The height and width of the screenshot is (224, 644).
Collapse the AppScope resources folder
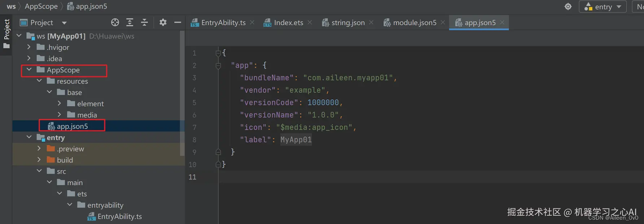click(39, 81)
